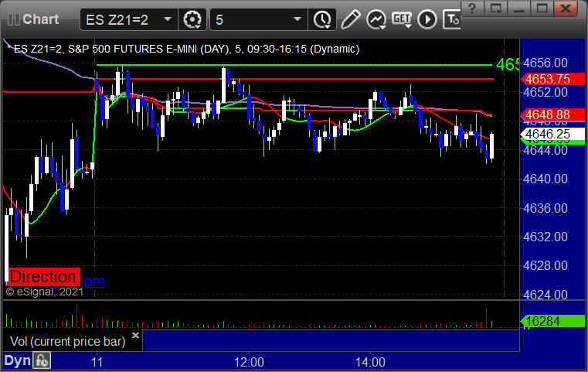Image resolution: width=588 pixels, height=372 pixels.
Task: Click the 4656.00 price axis label
Action: 546,63
